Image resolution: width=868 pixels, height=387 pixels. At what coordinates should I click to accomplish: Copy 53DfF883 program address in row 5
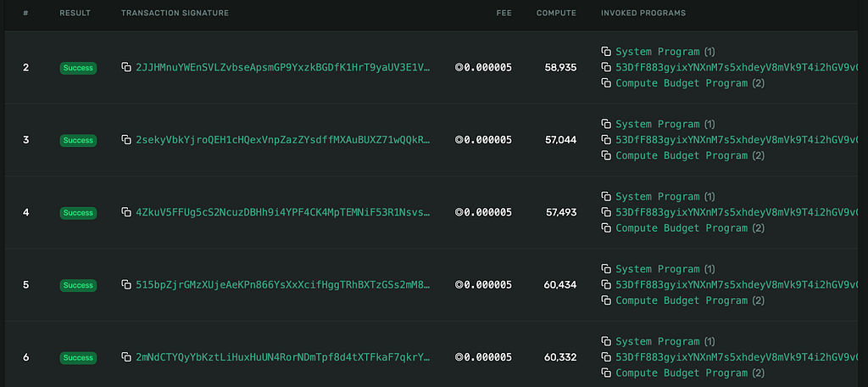coord(606,284)
